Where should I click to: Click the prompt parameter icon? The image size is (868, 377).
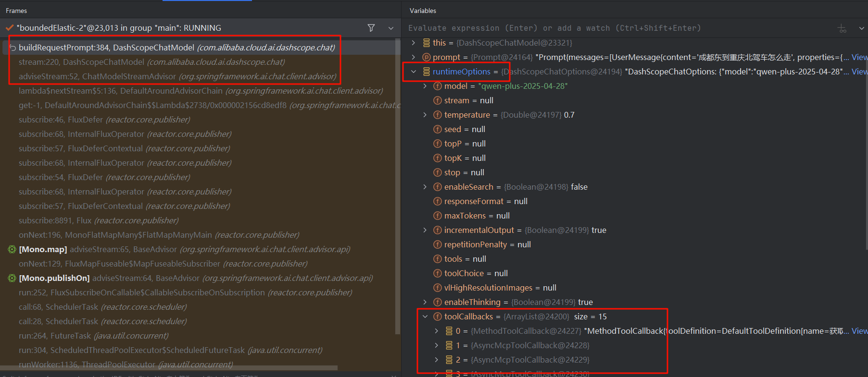(426, 57)
